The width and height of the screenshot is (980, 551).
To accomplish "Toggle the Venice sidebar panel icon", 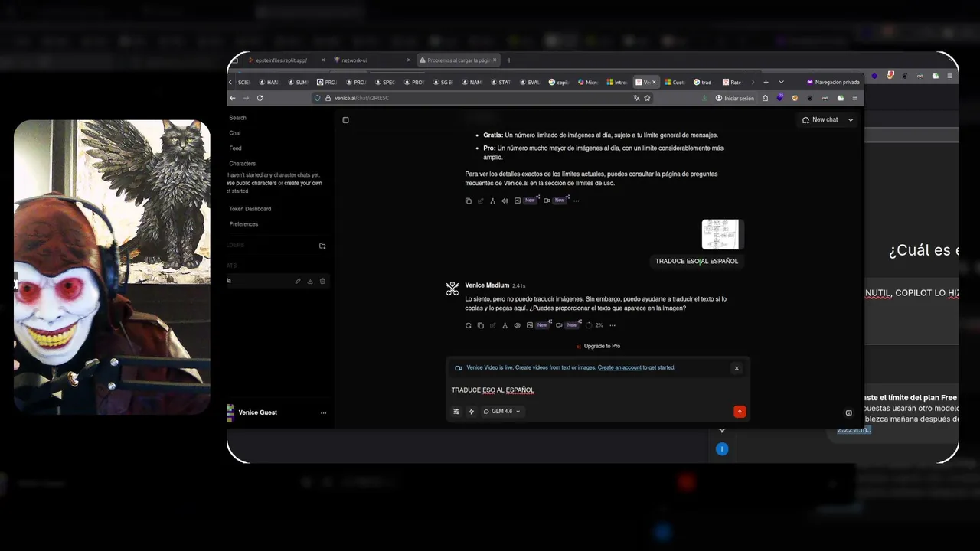I will pyautogui.click(x=345, y=120).
